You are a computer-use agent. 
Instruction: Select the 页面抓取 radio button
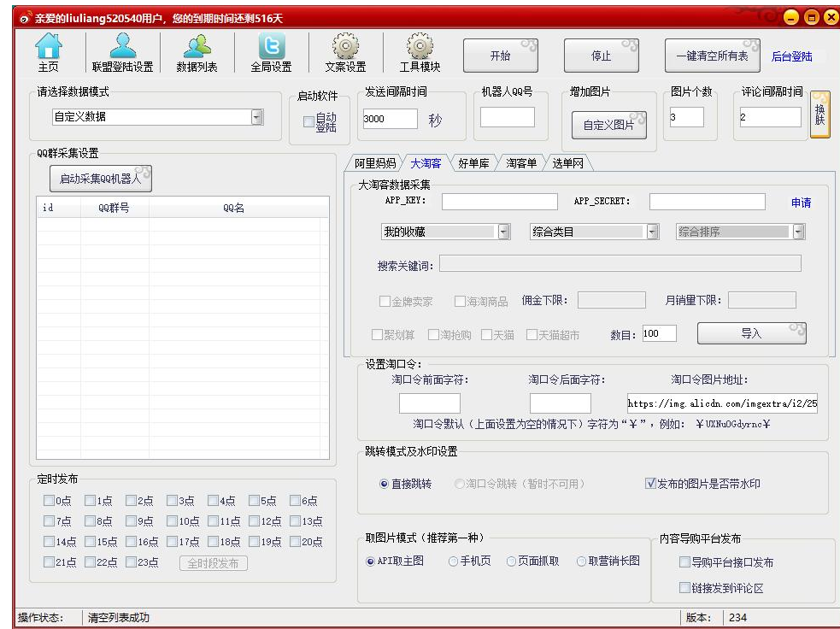tap(511, 561)
